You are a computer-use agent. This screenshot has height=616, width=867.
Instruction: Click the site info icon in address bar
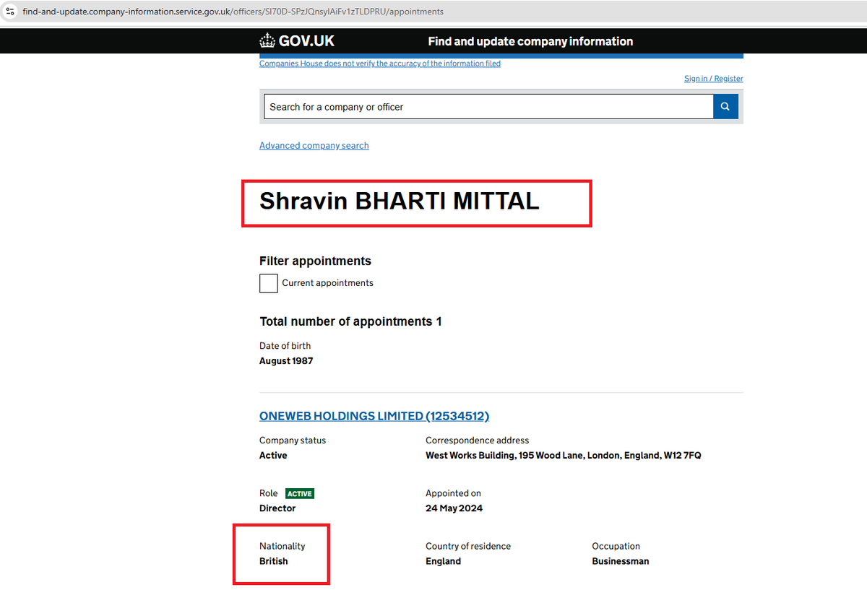[x=10, y=12]
